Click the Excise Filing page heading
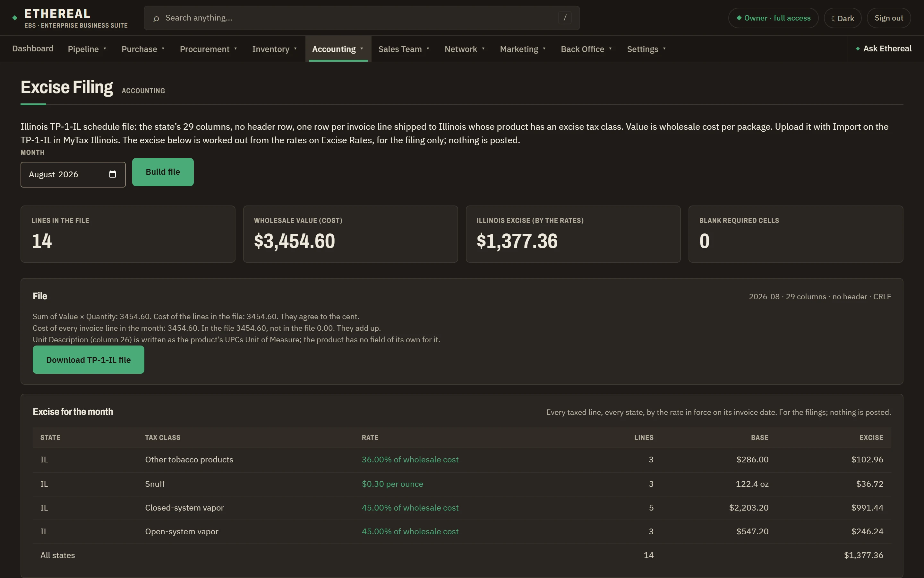This screenshot has width=924, height=578. (67, 87)
